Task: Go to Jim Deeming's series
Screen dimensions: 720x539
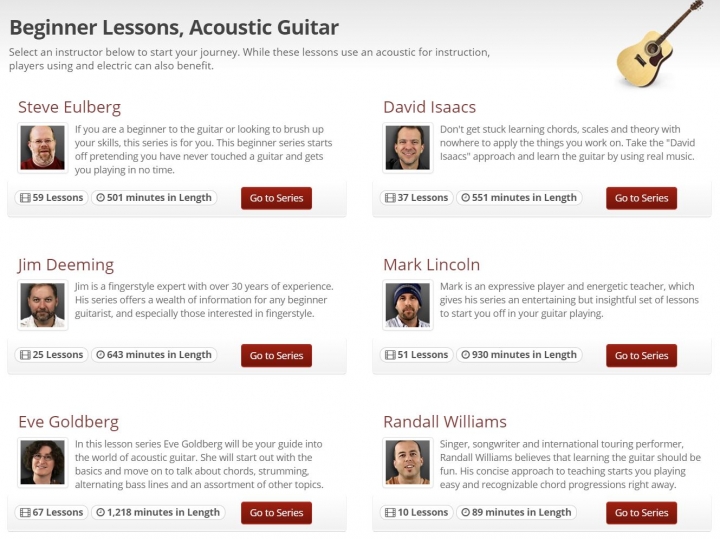Action: coord(276,355)
